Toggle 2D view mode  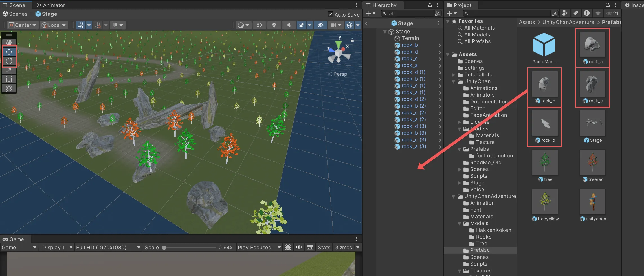tap(259, 25)
